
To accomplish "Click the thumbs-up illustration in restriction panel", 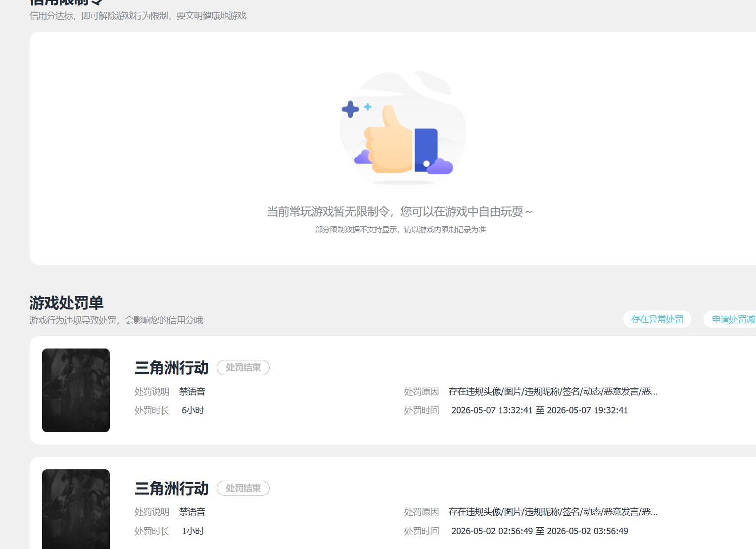I will (x=402, y=130).
